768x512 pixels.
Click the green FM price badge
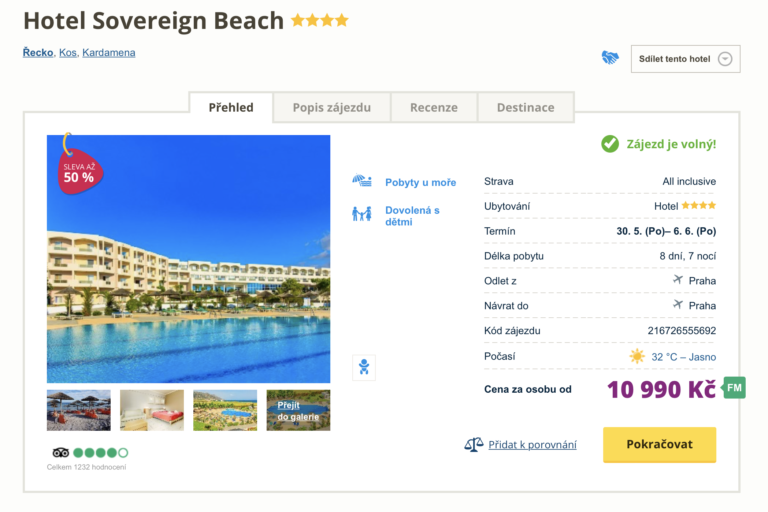tap(735, 388)
